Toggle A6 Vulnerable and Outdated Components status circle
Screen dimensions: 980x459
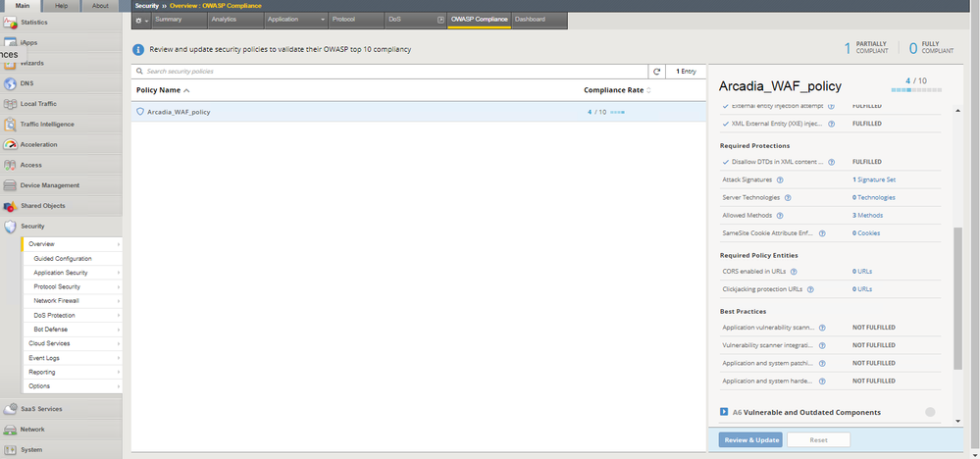coord(930,412)
